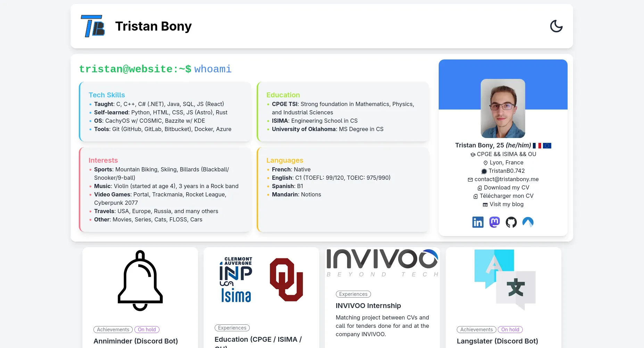Open the Experiences tab on Education card

point(232,327)
